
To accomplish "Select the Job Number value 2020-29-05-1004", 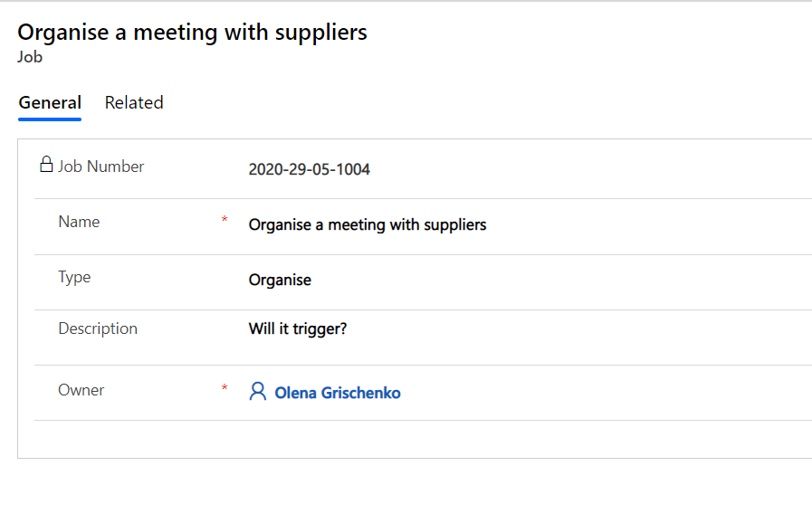I will [309, 169].
